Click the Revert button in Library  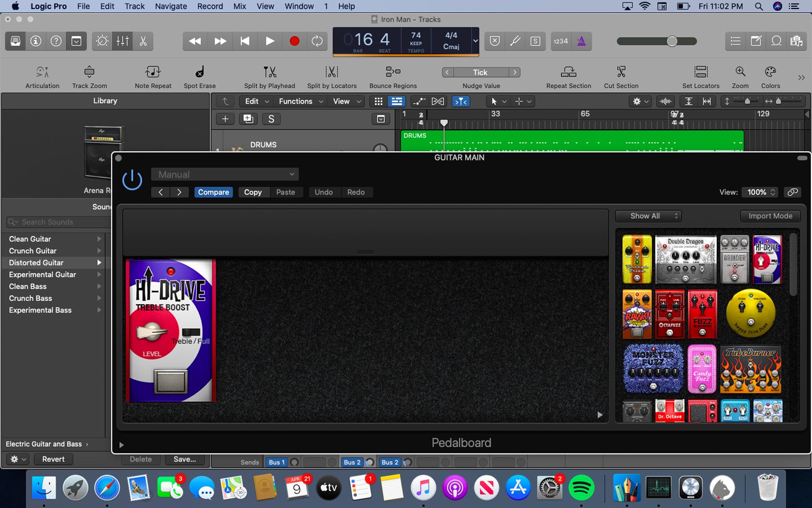click(x=53, y=459)
